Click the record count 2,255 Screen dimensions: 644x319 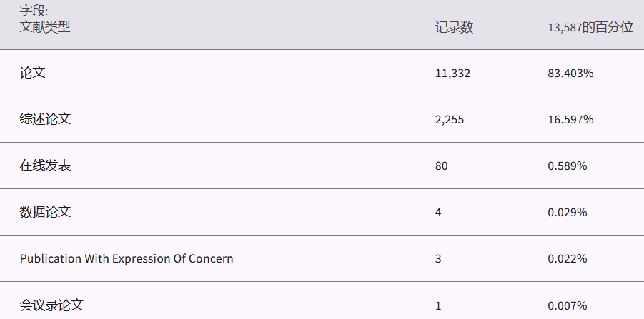(450, 120)
